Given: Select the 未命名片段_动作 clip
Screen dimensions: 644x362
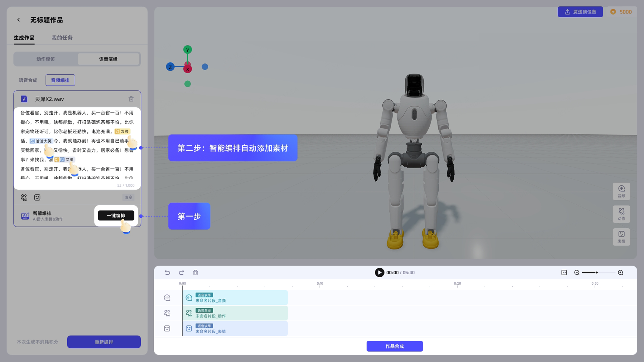Looking at the screenshot, I should click(235, 313).
